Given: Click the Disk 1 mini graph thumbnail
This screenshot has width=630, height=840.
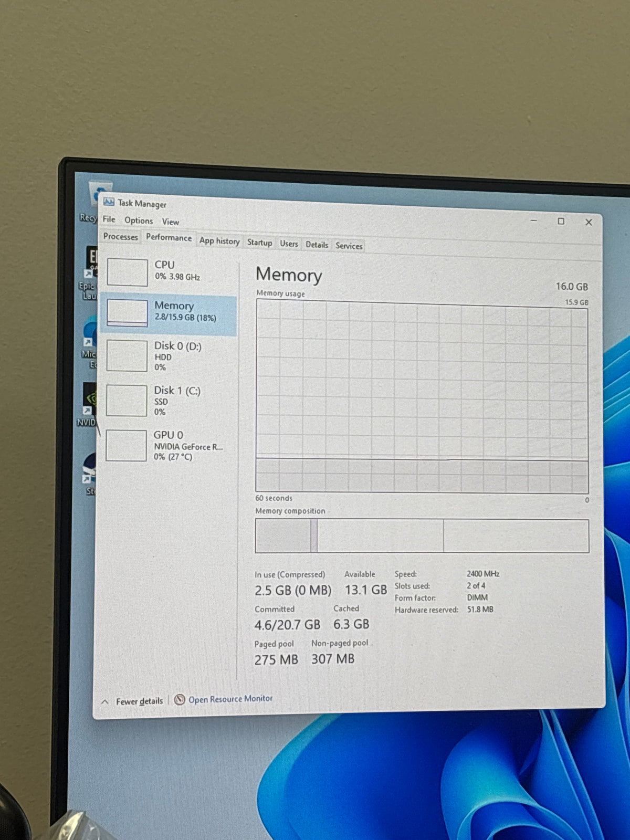Looking at the screenshot, I should pyautogui.click(x=127, y=401).
